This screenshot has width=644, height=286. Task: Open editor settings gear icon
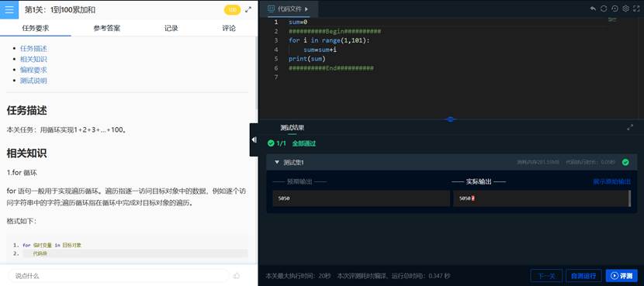(x=626, y=9)
